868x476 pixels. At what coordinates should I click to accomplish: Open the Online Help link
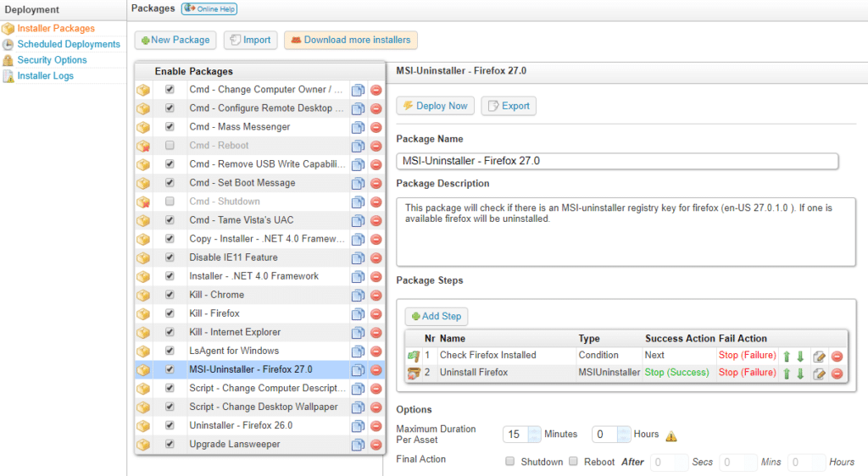pos(209,8)
